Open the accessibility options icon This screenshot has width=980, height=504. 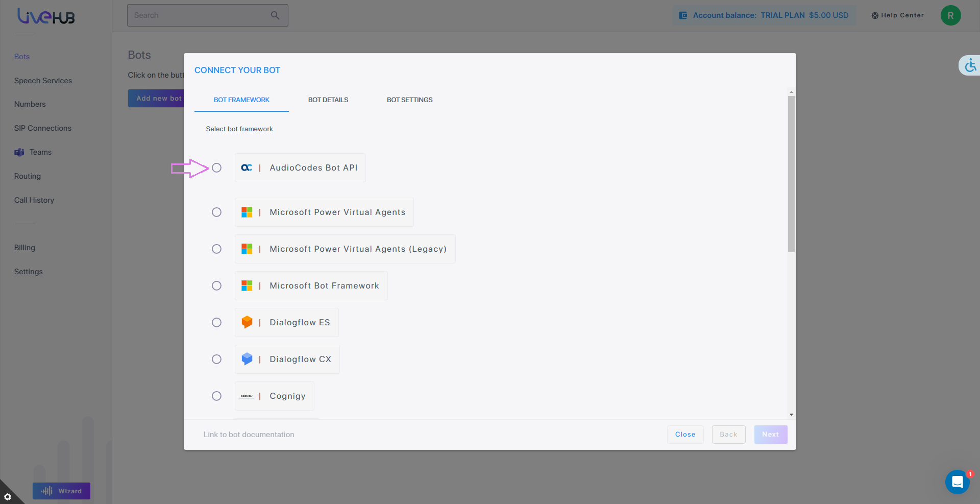970,65
